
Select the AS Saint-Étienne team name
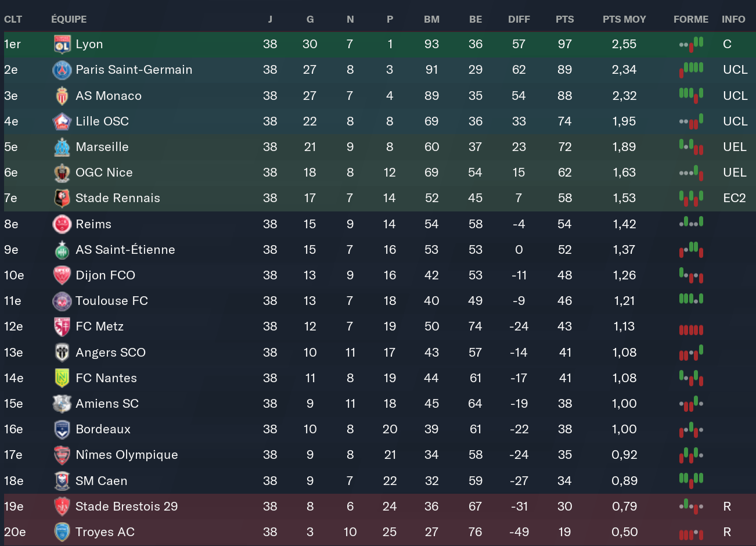125,250
